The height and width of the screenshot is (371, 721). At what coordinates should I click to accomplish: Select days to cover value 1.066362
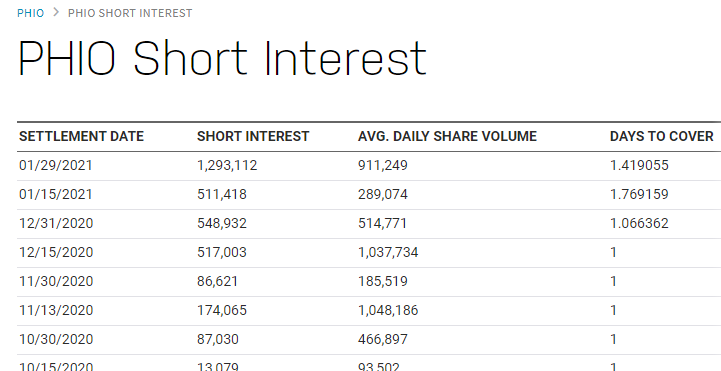click(x=639, y=223)
